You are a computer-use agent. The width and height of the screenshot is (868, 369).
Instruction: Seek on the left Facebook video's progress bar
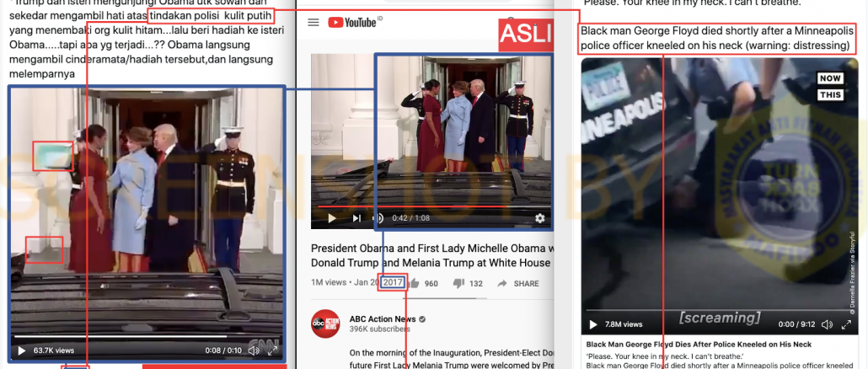(147, 336)
